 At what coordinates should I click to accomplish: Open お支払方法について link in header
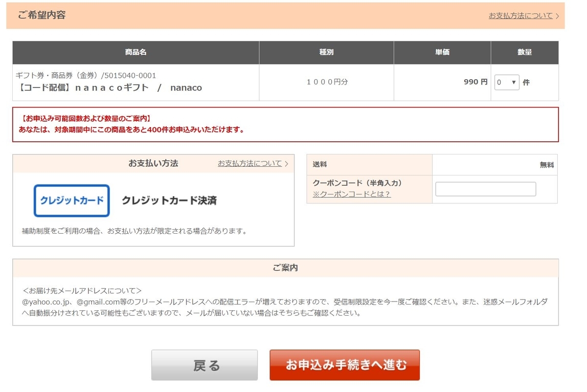pyautogui.click(x=520, y=16)
